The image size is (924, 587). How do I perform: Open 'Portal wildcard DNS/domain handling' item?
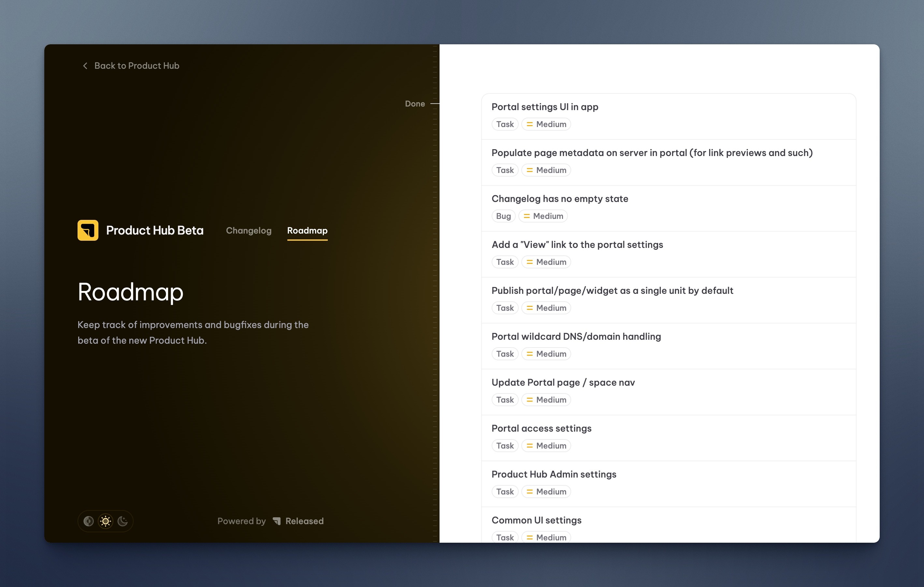click(669, 346)
